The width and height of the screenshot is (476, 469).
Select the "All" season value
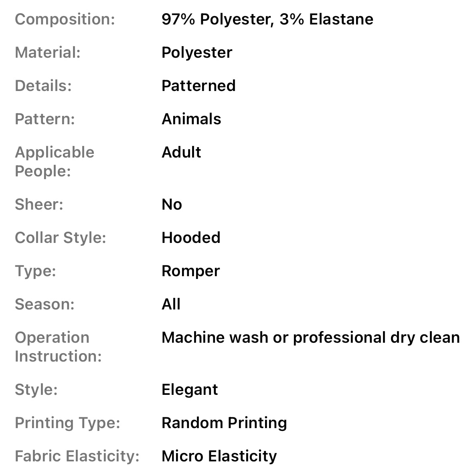tap(171, 304)
